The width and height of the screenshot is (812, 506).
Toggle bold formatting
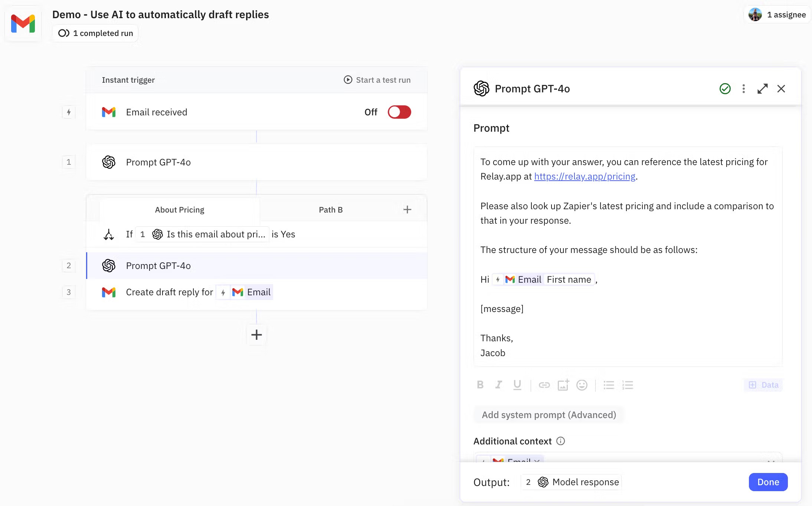[x=480, y=385]
